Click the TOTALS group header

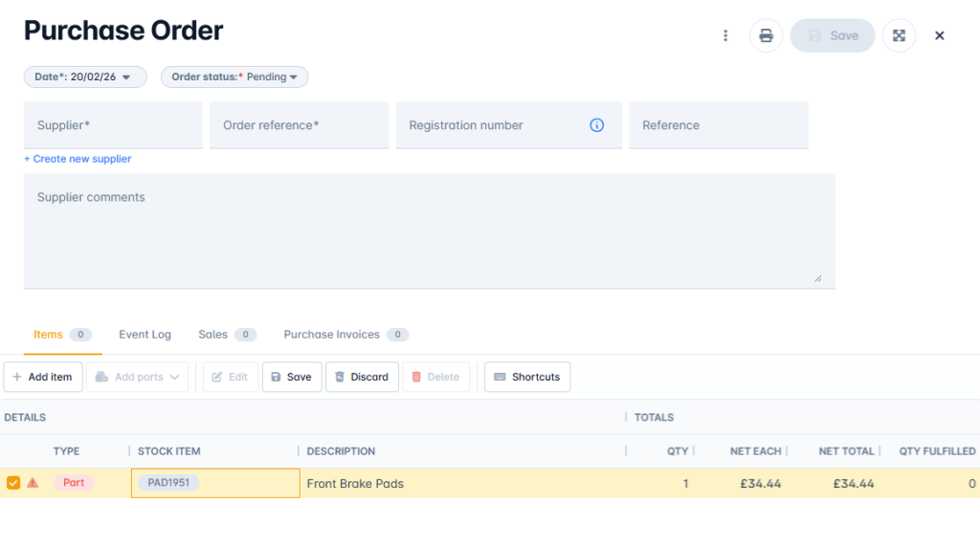(x=654, y=417)
